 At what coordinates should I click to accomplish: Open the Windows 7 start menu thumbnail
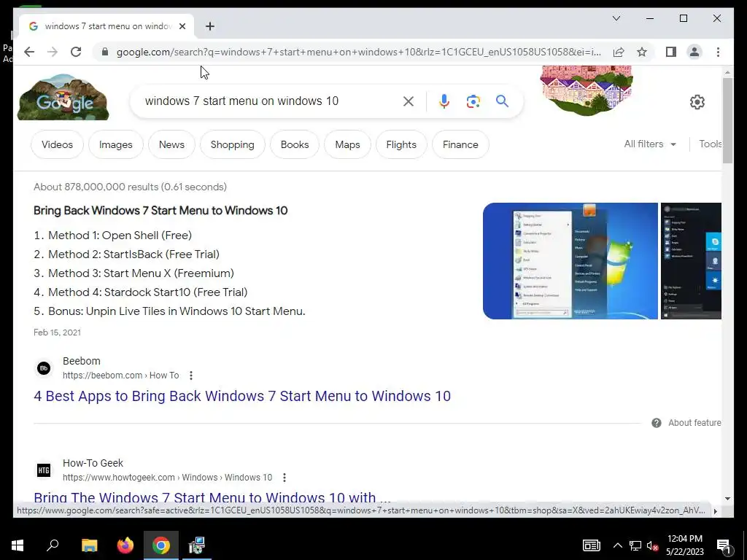coord(570,261)
